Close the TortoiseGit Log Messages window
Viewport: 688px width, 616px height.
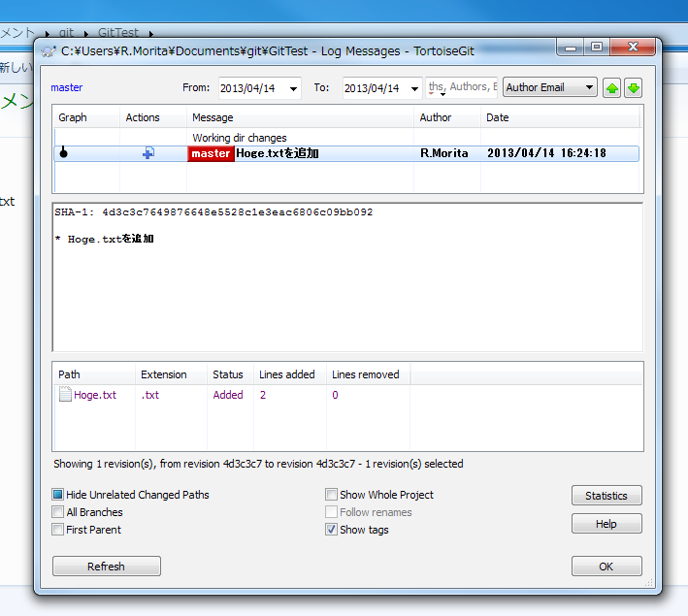[x=633, y=47]
